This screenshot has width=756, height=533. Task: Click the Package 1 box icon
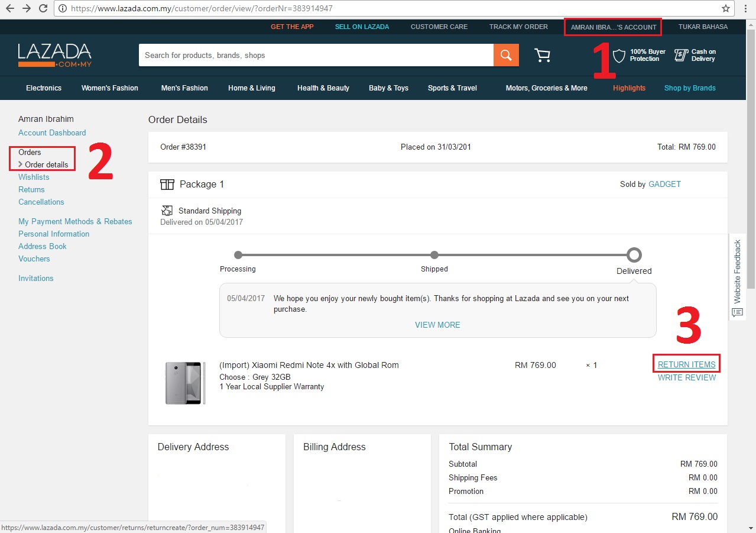pos(167,185)
